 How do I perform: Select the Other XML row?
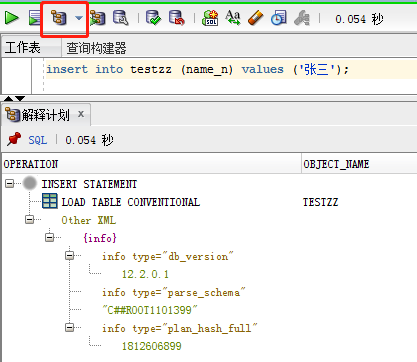tap(89, 220)
